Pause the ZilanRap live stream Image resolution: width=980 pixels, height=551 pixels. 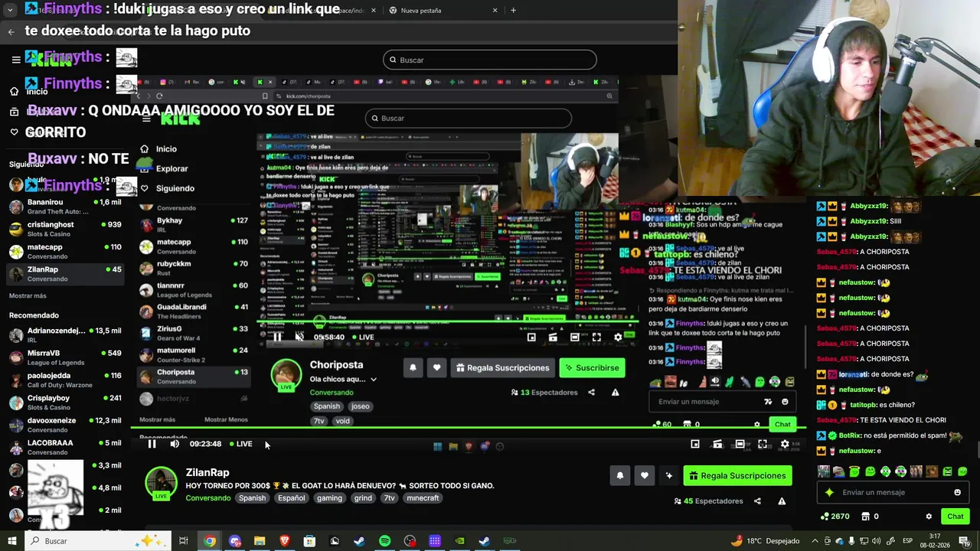152,444
